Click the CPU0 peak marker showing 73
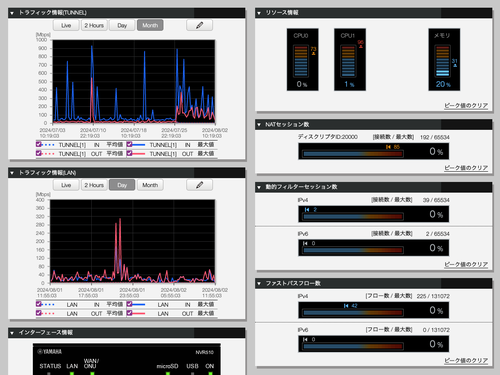This screenshot has height=375, width=500. [x=313, y=51]
